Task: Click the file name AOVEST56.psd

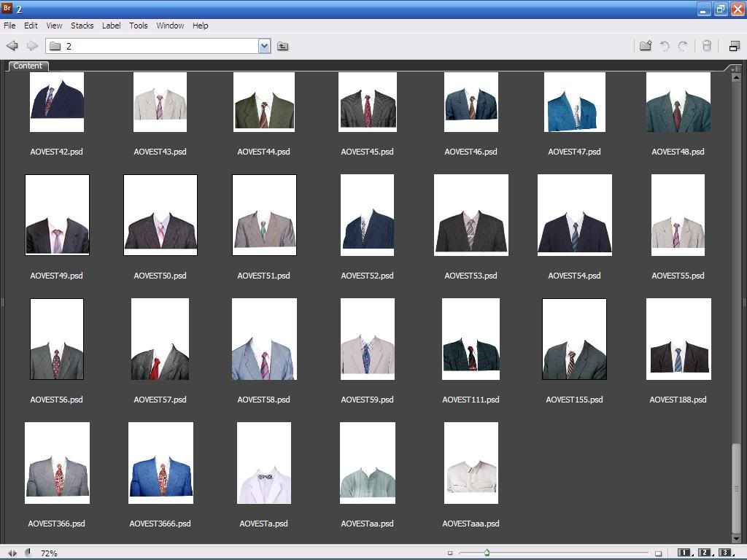Action: coord(56,400)
